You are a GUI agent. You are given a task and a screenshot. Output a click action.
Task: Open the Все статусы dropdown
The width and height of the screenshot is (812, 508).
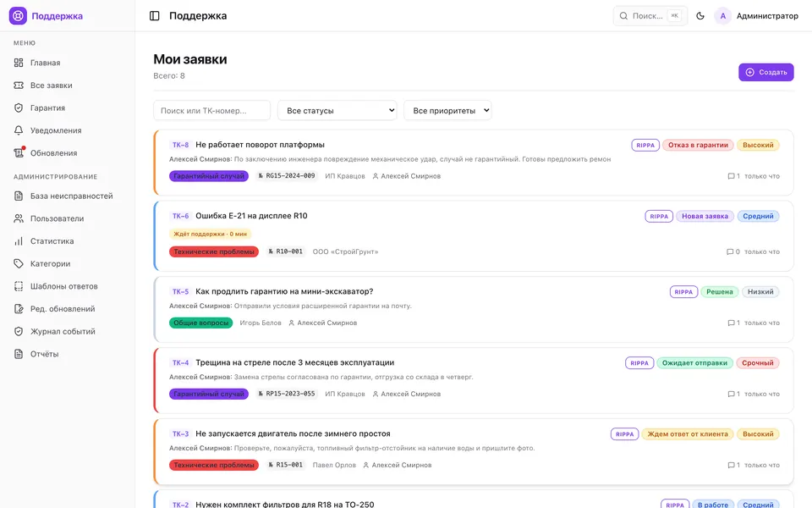pyautogui.click(x=337, y=110)
